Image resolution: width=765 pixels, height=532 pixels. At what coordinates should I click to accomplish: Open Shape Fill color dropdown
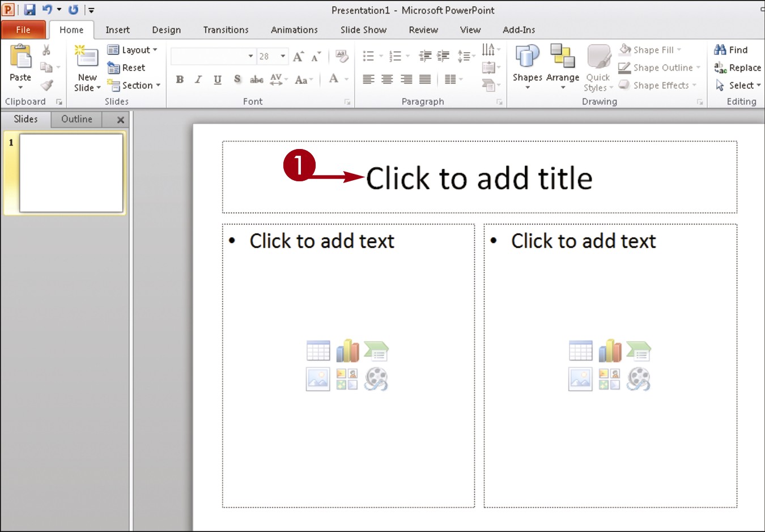[x=650, y=50]
